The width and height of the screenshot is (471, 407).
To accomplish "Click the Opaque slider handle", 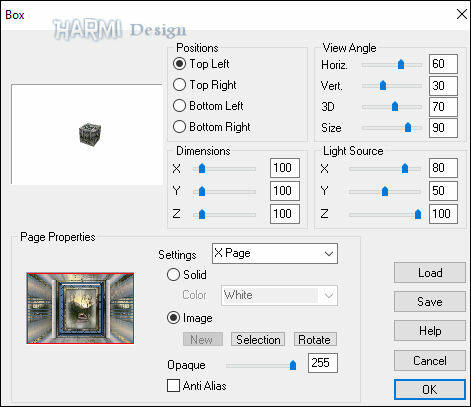I will click(293, 365).
